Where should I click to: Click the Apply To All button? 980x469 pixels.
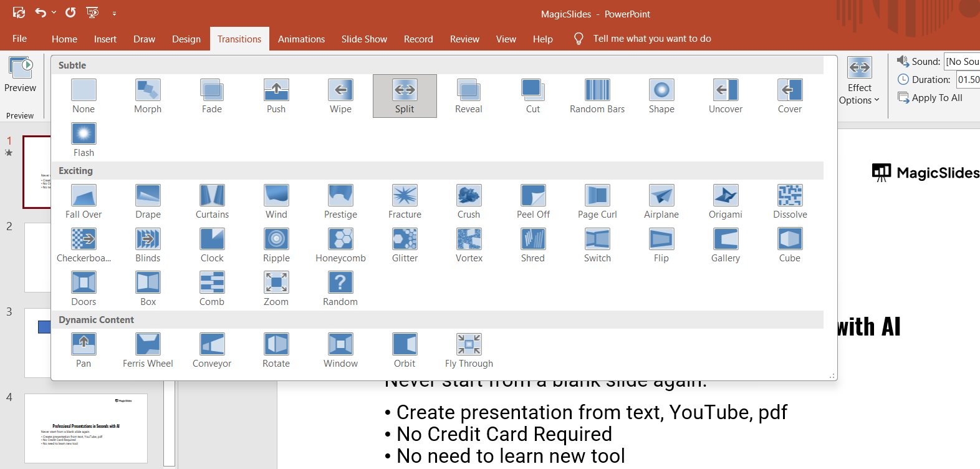coord(930,98)
